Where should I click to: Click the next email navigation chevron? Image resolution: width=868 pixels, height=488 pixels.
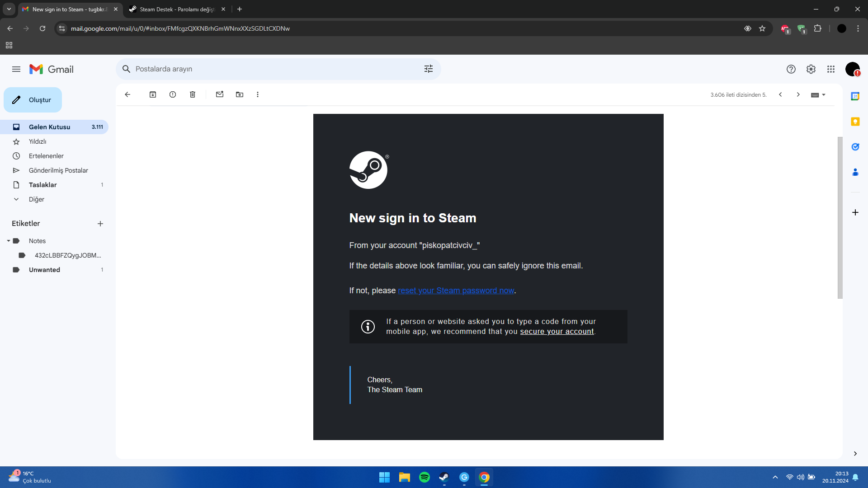(x=798, y=95)
